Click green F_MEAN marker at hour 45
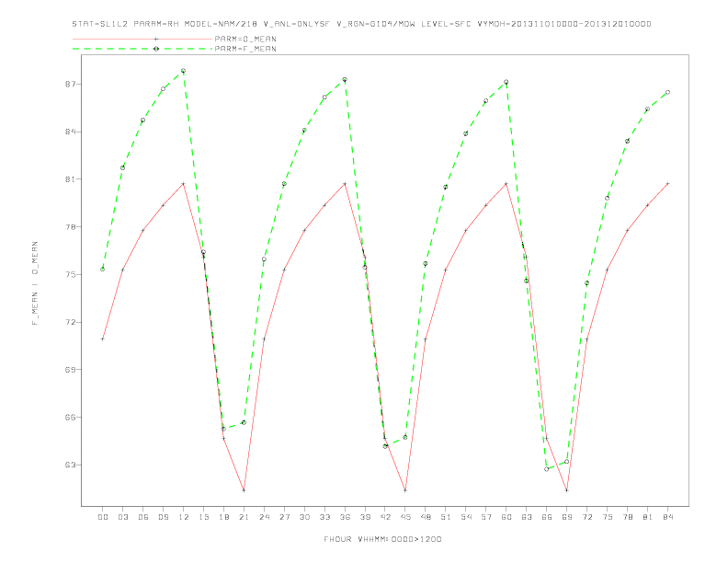 405,438
